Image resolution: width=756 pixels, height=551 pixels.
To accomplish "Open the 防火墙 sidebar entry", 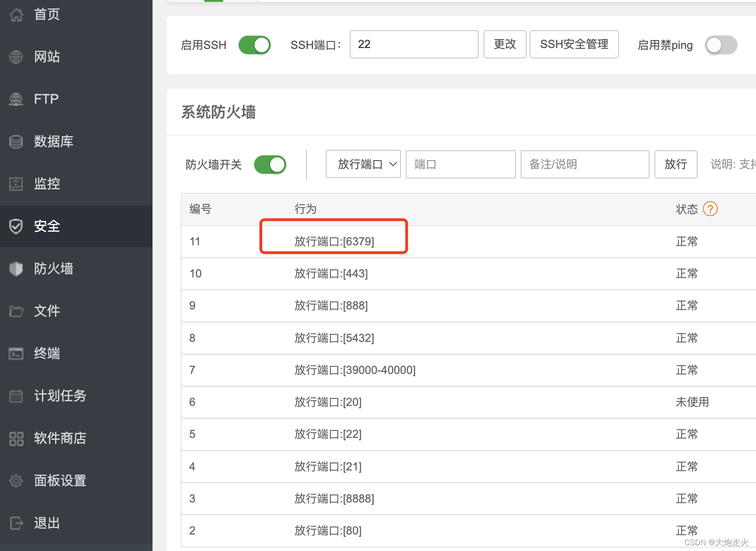I will click(54, 269).
